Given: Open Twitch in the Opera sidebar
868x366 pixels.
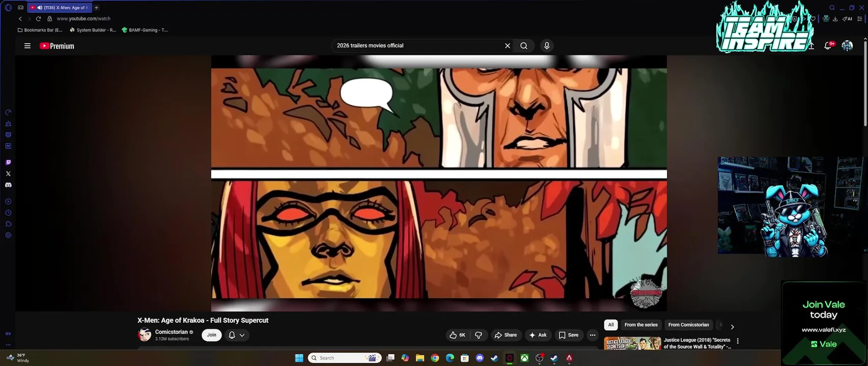Looking at the screenshot, I should [x=8, y=163].
